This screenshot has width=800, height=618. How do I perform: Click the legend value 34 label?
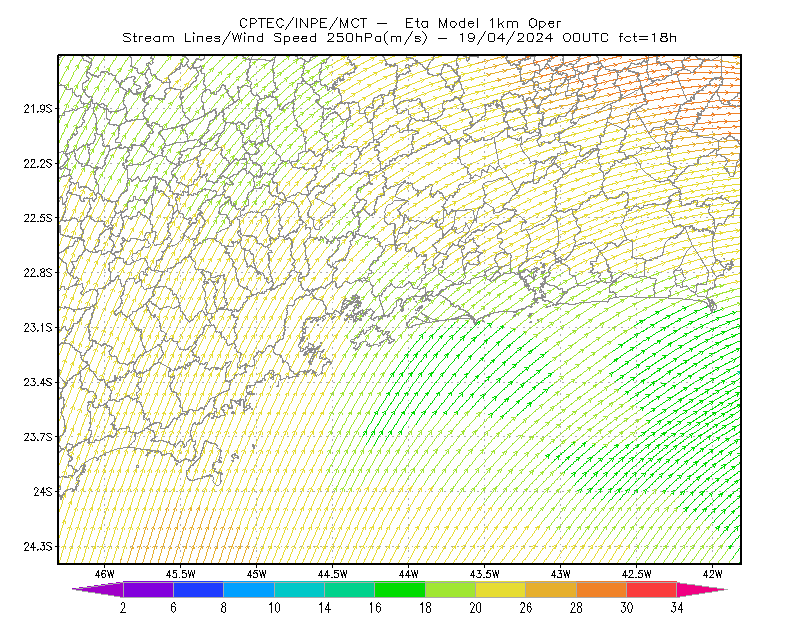click(677, 608)
